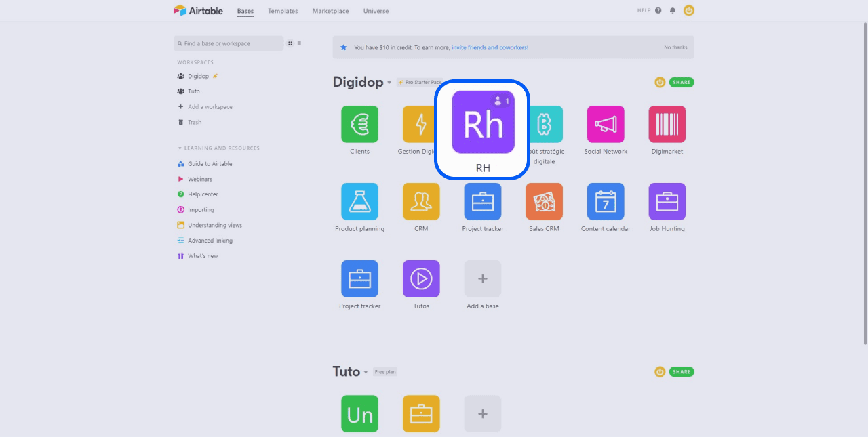The image size is (868, 437).
Task: Switch to grid view of bases
Action: coord(290,43)
